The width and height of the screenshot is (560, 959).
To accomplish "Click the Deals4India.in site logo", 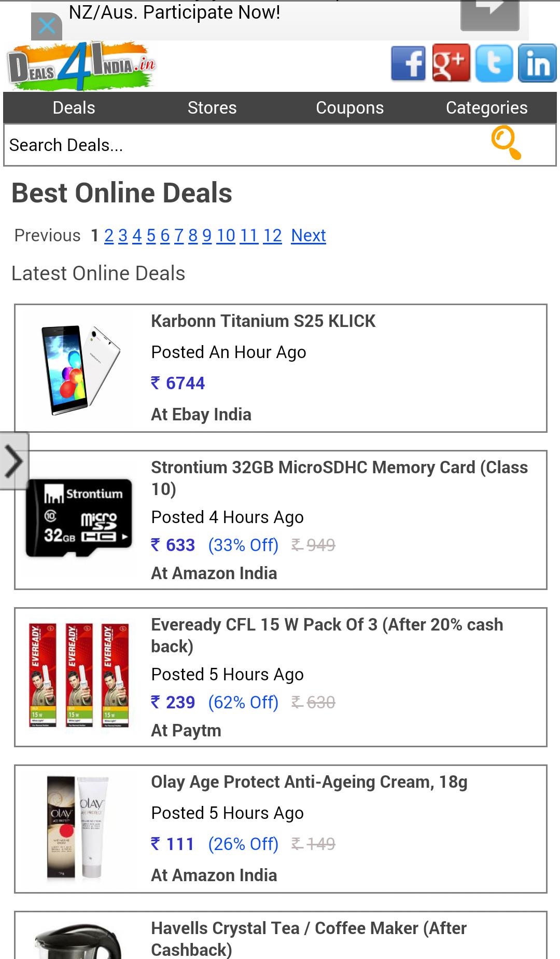I will pyautogui.click(x=83, y=64).
